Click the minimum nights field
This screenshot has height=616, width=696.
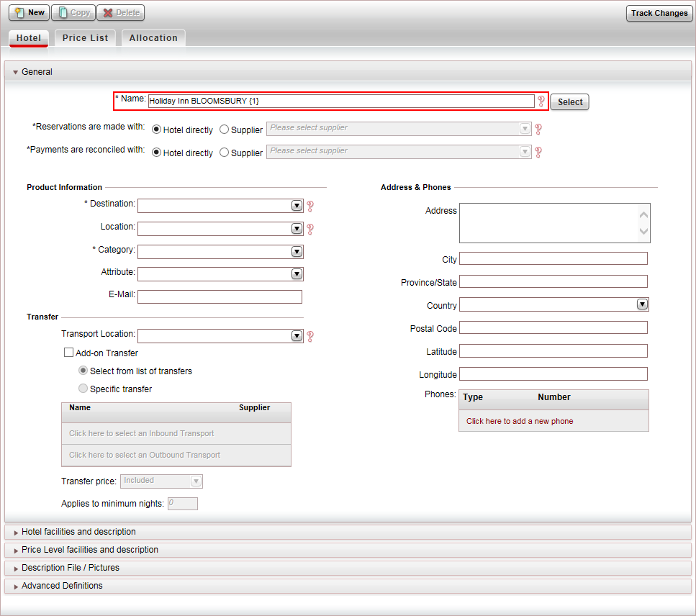182,504
